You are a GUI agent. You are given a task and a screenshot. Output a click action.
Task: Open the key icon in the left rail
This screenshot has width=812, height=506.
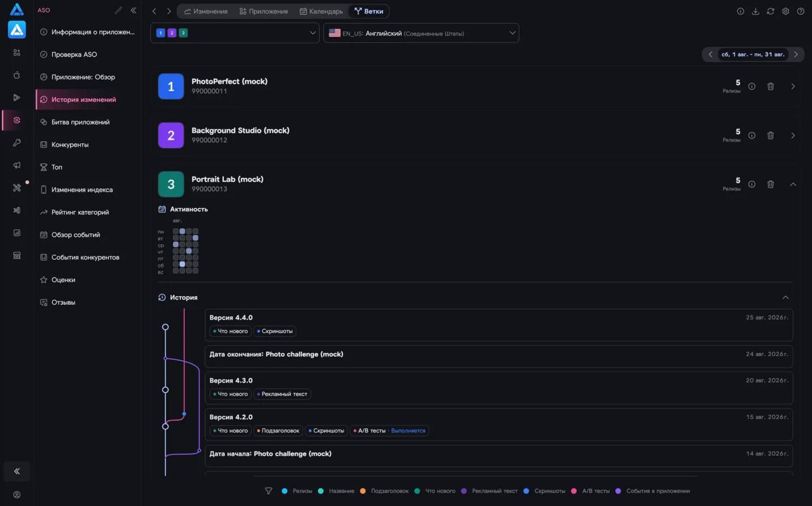pos(17,143)
